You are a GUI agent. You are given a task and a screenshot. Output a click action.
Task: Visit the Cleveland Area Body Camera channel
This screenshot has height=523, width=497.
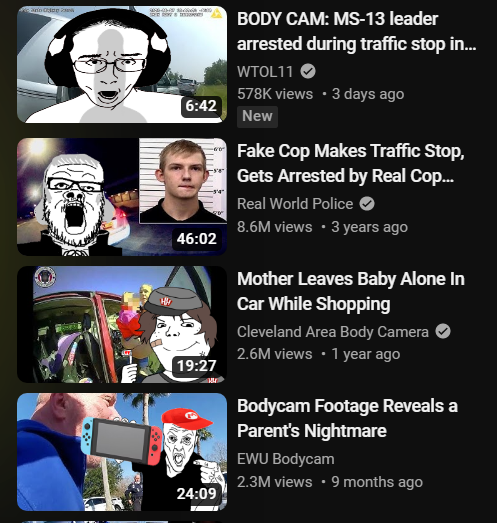333,332
